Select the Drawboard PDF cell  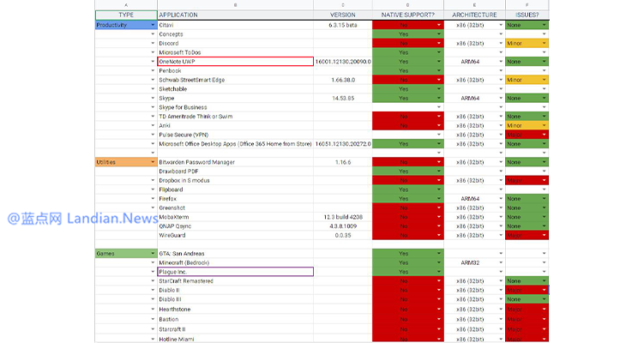tap(235, 171)
